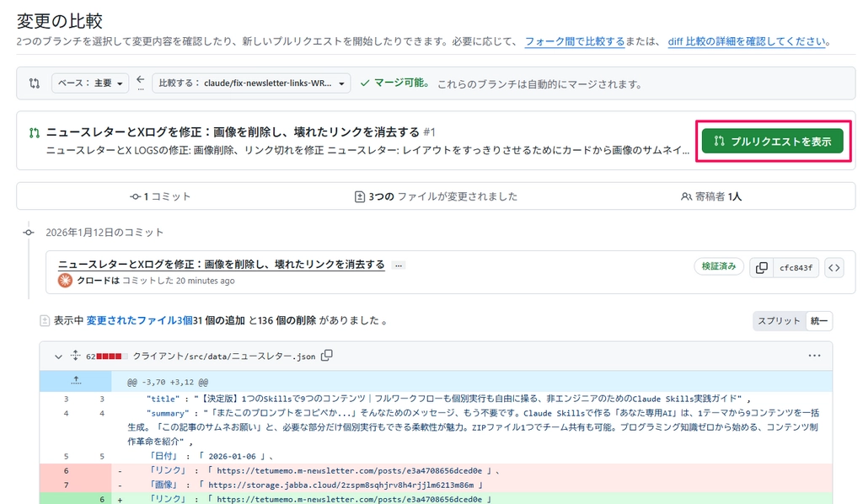The height and width of the screenshot is (504, 863).
Task: Click the commit timeline icon beside 2026年1月12日のコミット
Action: point(29,233)
